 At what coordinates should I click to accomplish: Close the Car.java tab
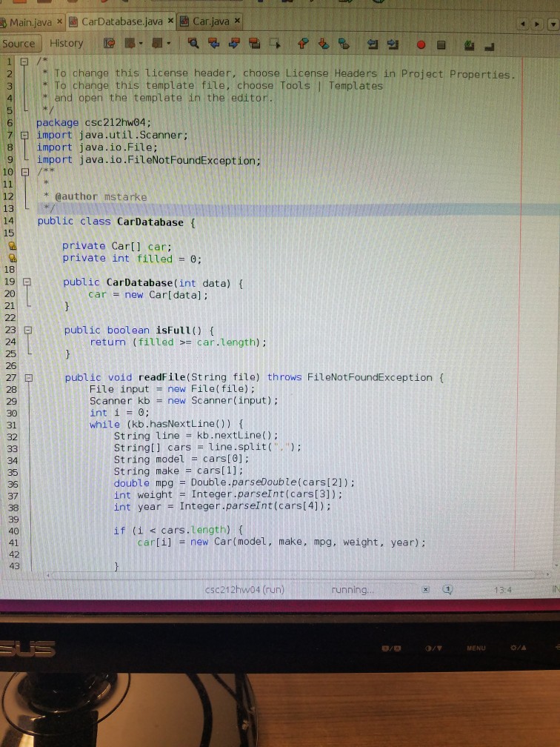tap(237, 21)
